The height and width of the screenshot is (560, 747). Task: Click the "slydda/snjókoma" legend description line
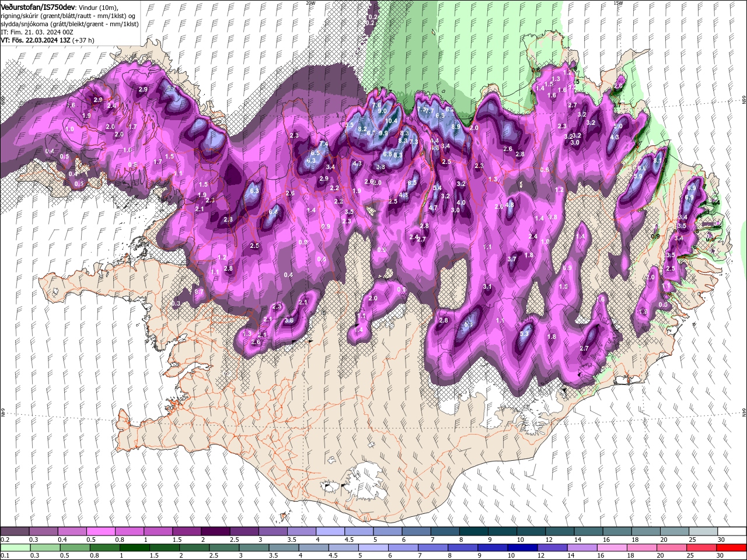(70, 24)
